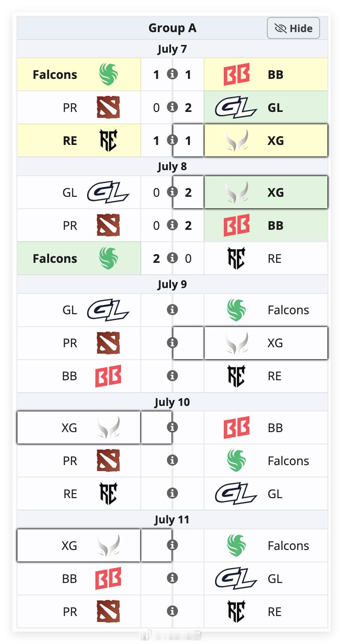Show details of PR vs Falcons July 10
This screenshot has height=644, width=343.
coord(172,460)
